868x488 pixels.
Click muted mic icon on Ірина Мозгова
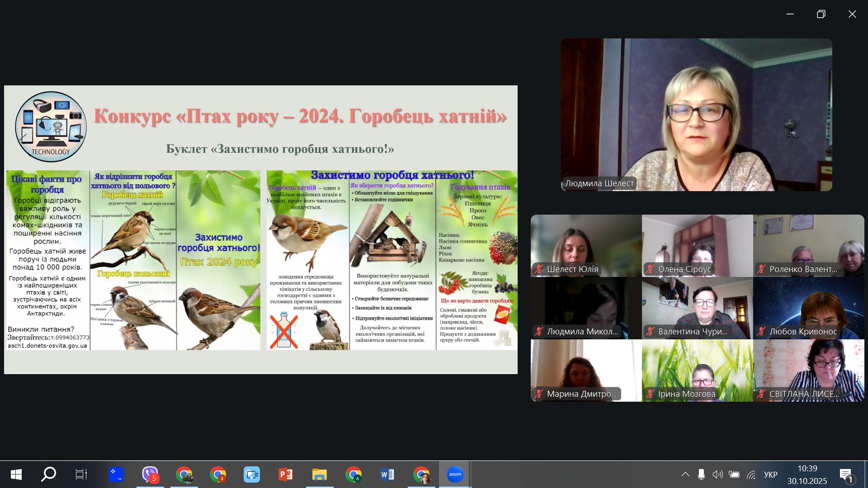coord(650,394)
